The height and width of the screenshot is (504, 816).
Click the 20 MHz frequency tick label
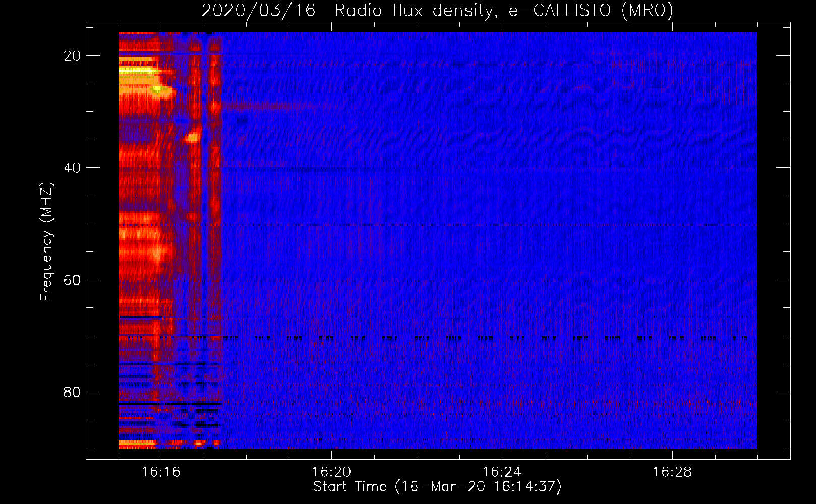pyautogui.click(x=72, y=56)
